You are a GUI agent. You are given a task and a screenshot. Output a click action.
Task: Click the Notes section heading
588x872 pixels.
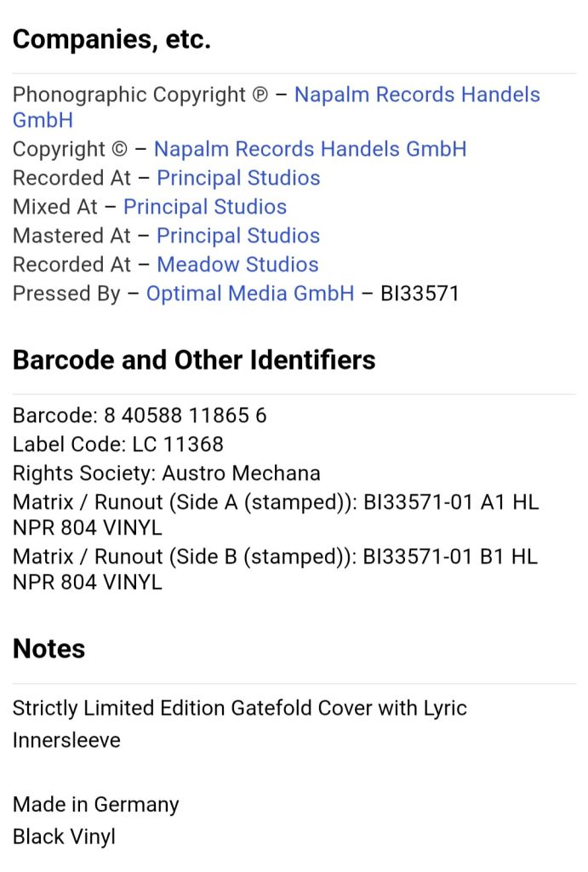pyautogui.click(x=49, y=648)
